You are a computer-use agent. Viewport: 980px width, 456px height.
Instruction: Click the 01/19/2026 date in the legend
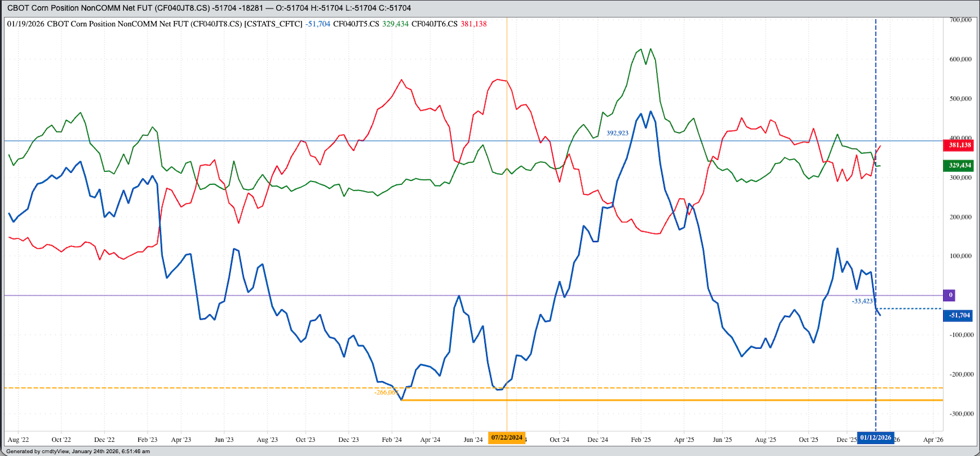point(26,24)
